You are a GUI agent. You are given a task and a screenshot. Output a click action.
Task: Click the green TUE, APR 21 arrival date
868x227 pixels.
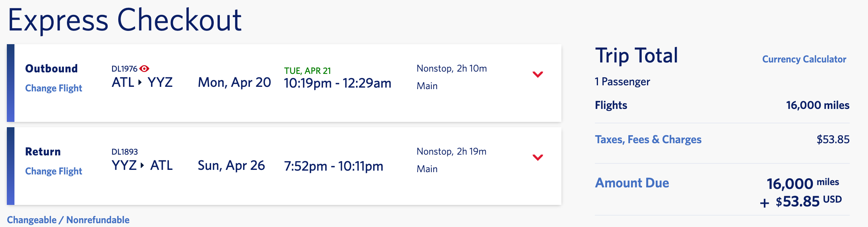tap(307, 71)
